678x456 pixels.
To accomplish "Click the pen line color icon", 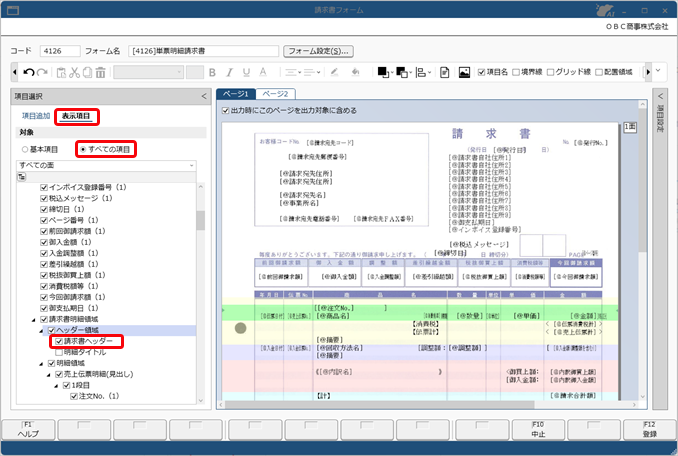I will point(334,72).
